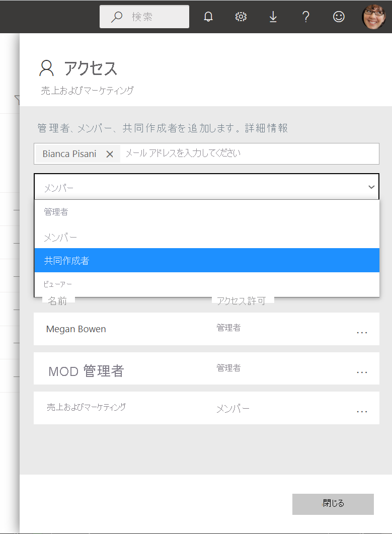The image size is (392, 534).
Task: Click the アクセス許可 column header
Action: pos(241,301)
